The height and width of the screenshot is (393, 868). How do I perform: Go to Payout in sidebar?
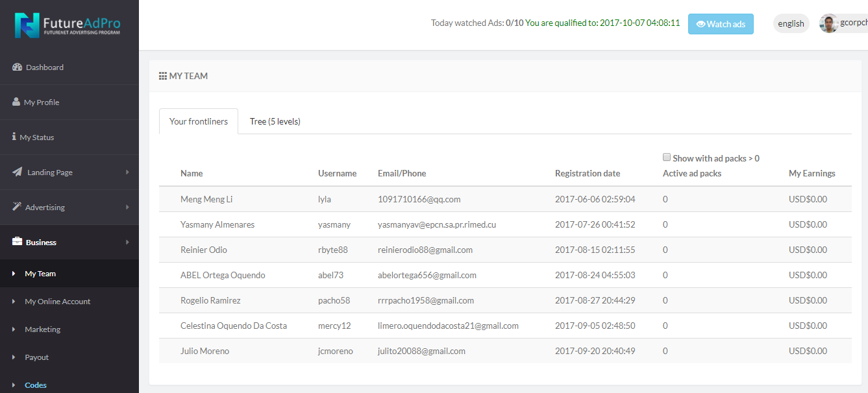[x=36, y=357]
